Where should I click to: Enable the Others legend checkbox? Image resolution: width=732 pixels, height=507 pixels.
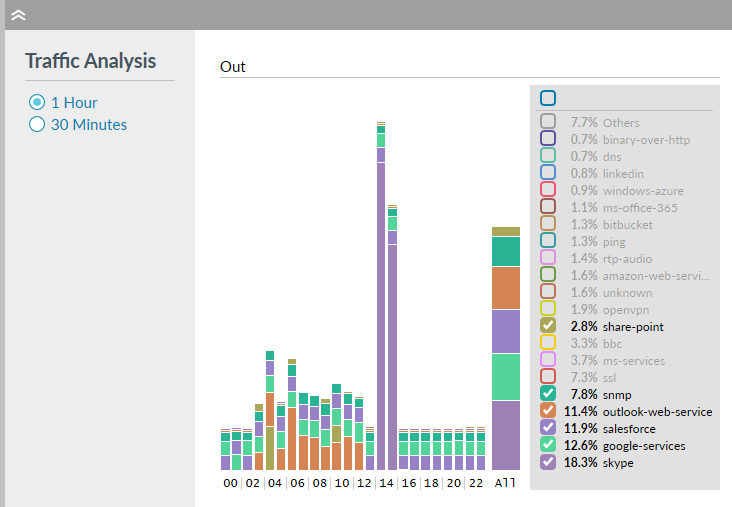coord(548,122)
